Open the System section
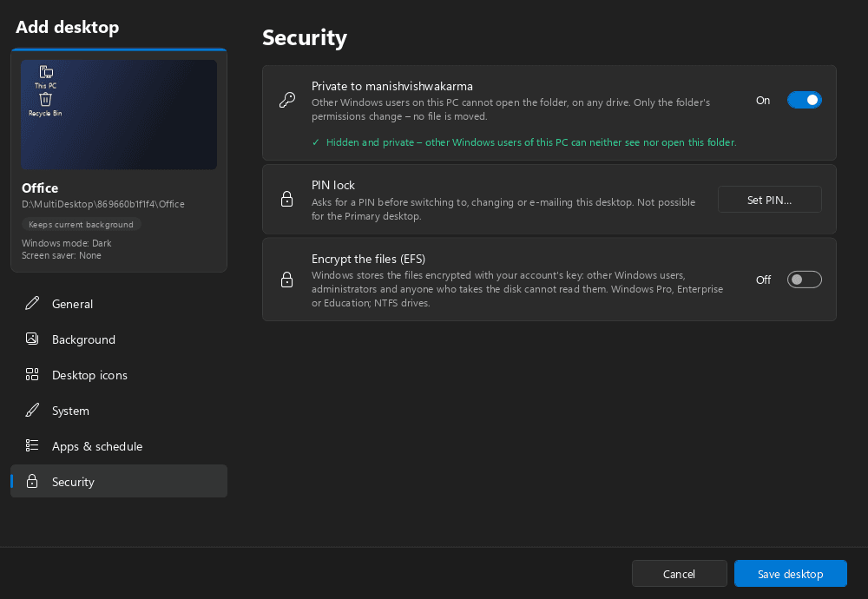The width and height of the screenshot is (868, 599). tap(118, 411)
